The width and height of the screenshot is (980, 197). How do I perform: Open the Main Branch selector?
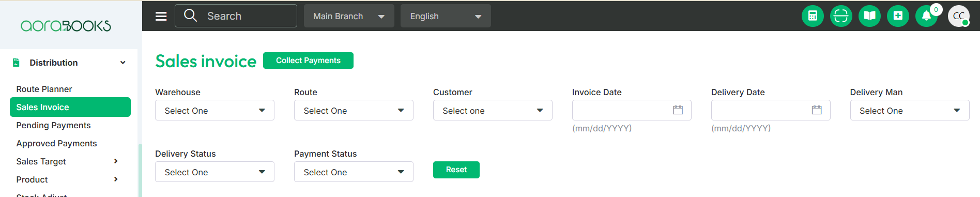coord(349,16)
